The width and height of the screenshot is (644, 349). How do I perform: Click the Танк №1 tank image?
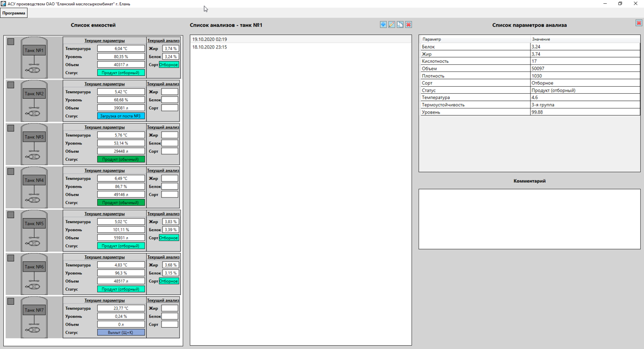tap(34, 58)
